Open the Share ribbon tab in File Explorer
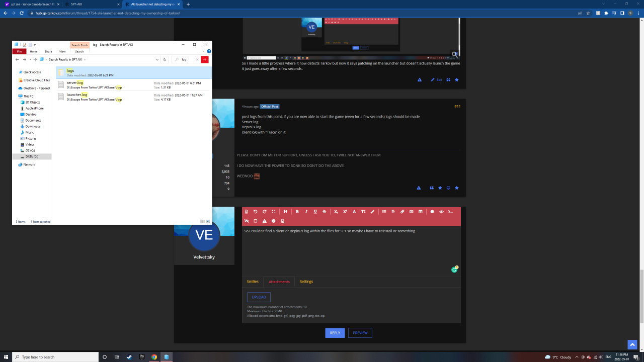The width and height of the screenshot is (644, 362). click(x=48, y=51)
